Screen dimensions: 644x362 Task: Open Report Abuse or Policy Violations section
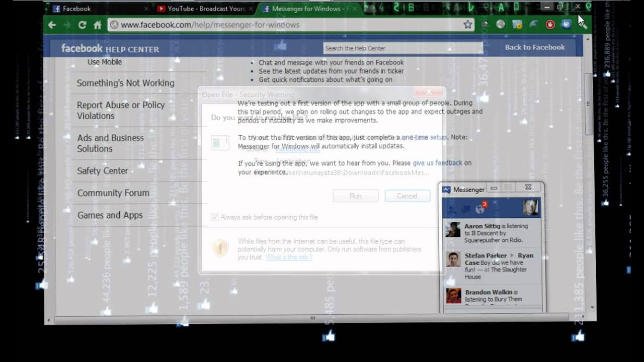(x=121, y=110)
